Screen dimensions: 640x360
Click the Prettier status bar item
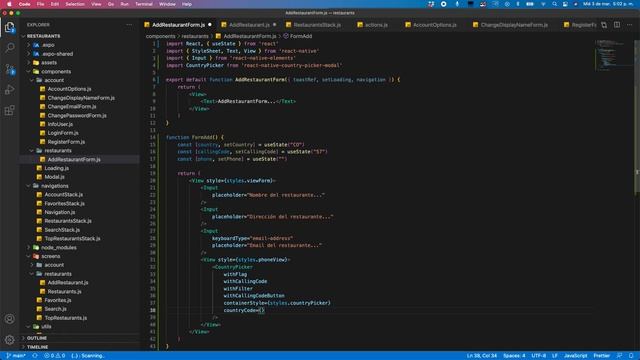pos(602,356)
